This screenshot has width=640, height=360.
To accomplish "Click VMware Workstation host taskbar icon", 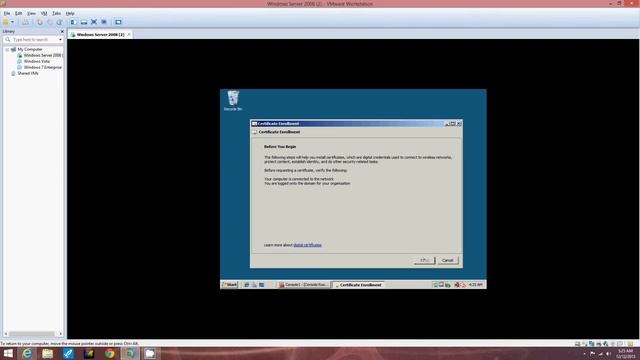I will (x=130, y=353).
